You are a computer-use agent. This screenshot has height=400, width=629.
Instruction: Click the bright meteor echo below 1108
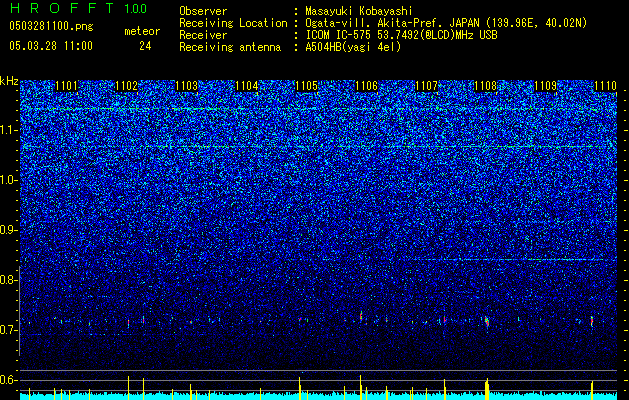click(x=487, y=321)
